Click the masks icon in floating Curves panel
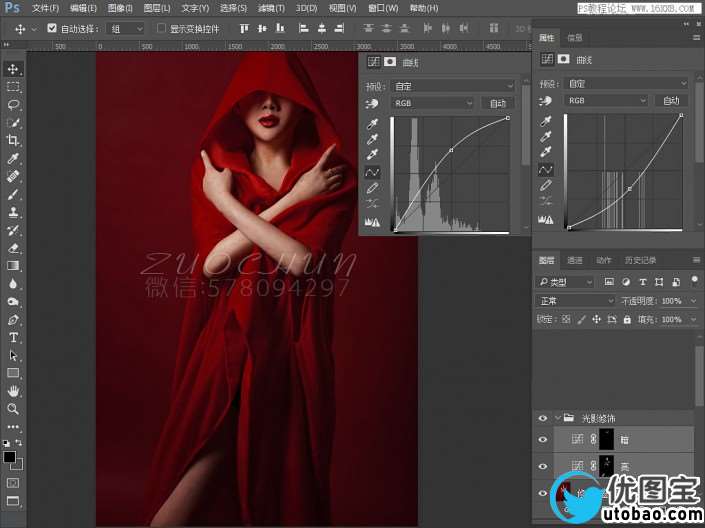 [390, 62]
